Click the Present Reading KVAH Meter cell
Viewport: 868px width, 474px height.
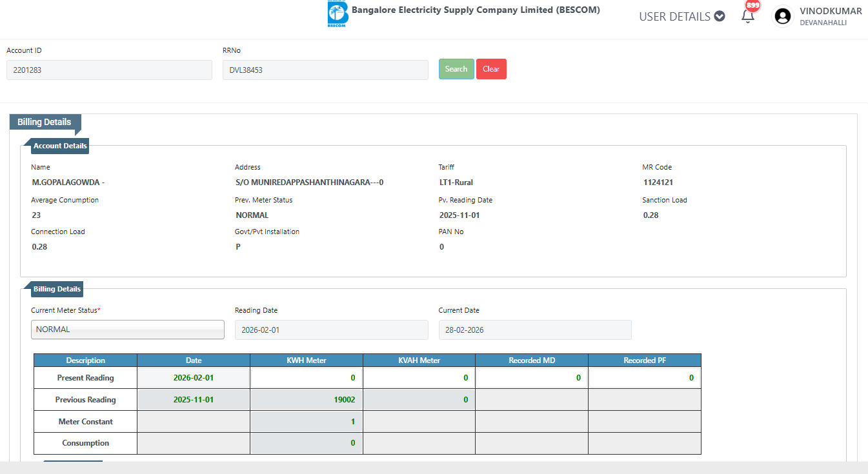419,378
